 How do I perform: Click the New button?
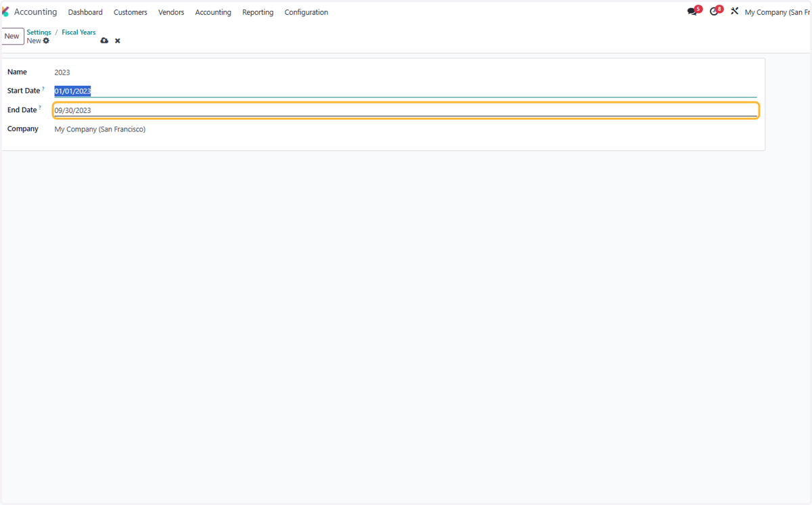[x=12, y=37]
